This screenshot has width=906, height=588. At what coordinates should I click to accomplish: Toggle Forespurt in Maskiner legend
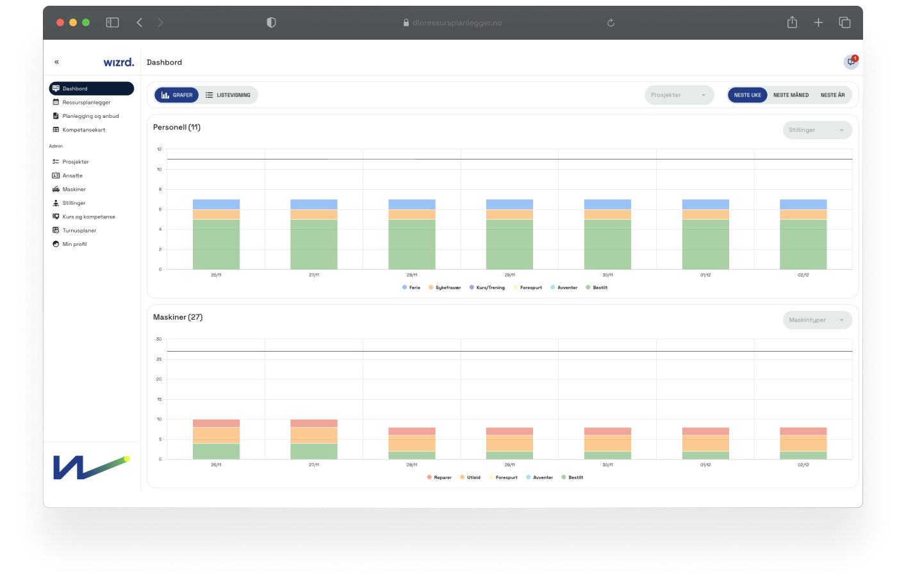tap(503, 477)
